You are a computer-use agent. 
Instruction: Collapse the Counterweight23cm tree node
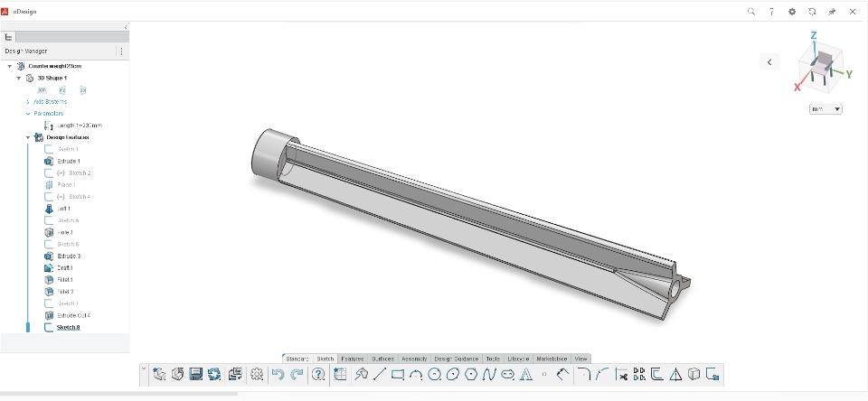pyautogui.click(x=9, y=66)
